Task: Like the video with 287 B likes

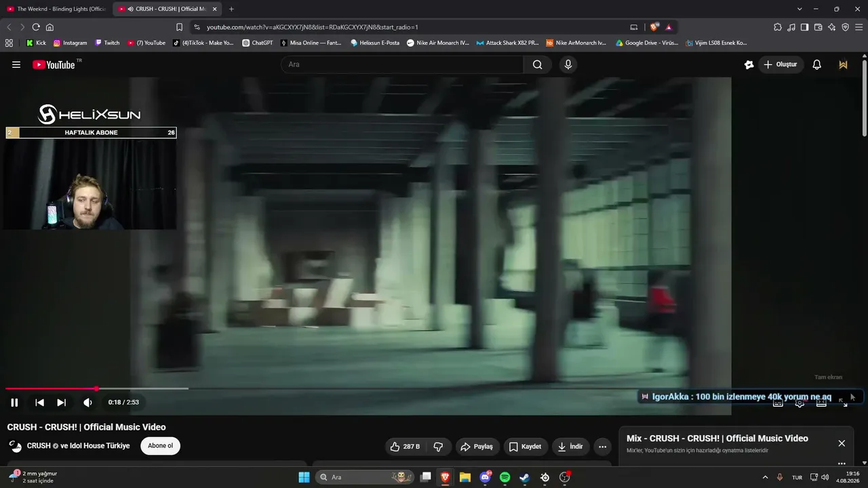Action: click(405, 447)
